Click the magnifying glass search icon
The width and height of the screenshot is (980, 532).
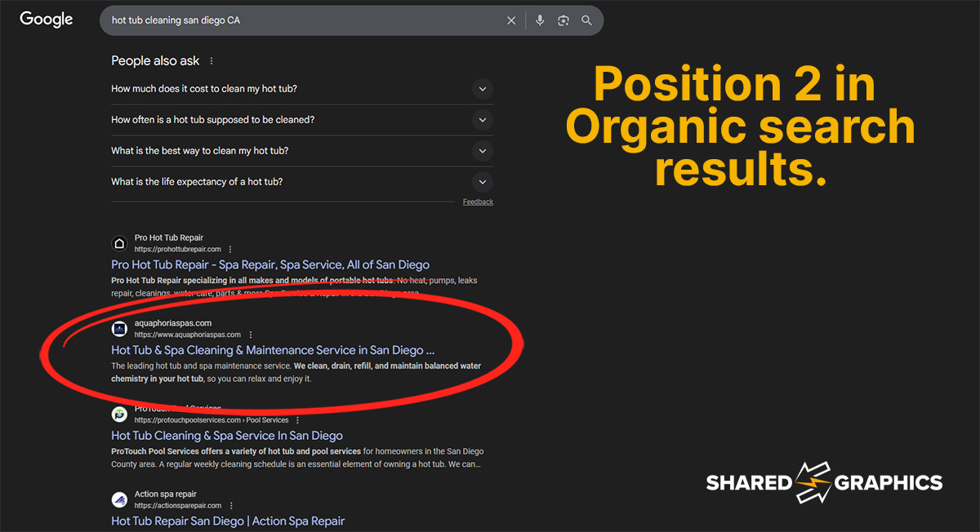coord(586,20)
